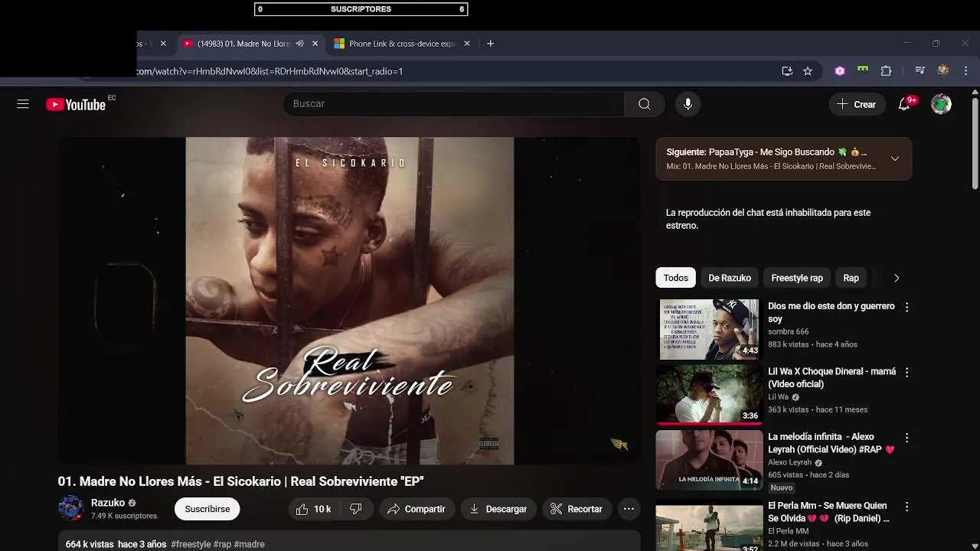
Task: Select the De Razuko filter chip
Action: coord(730,278)
